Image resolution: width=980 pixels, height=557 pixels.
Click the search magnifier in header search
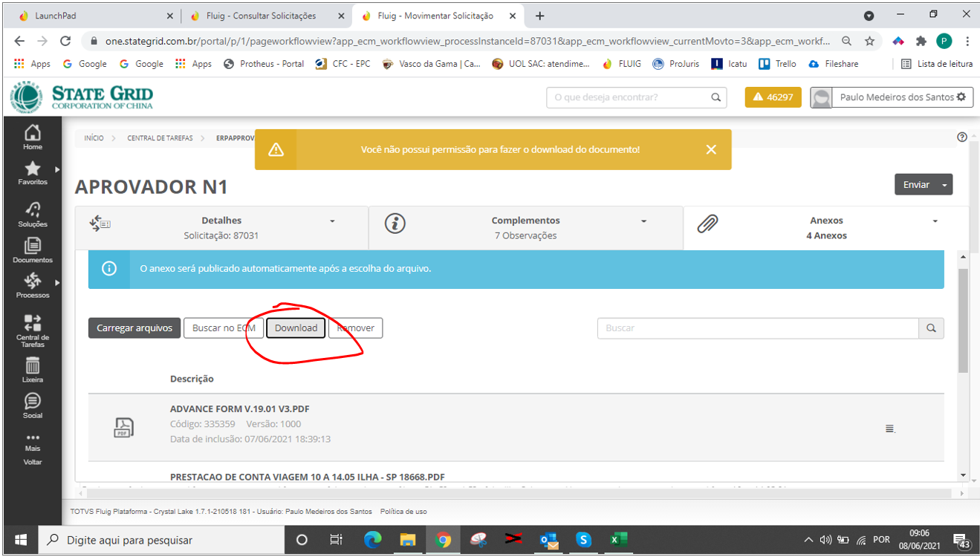coord(715,97)
